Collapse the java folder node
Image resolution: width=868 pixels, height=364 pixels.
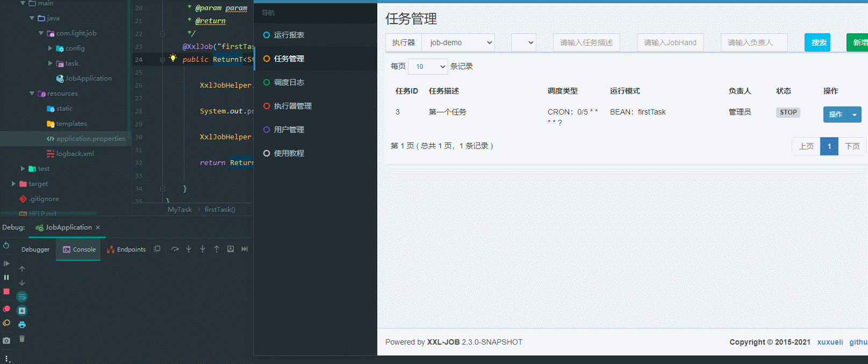click(32, 18)
